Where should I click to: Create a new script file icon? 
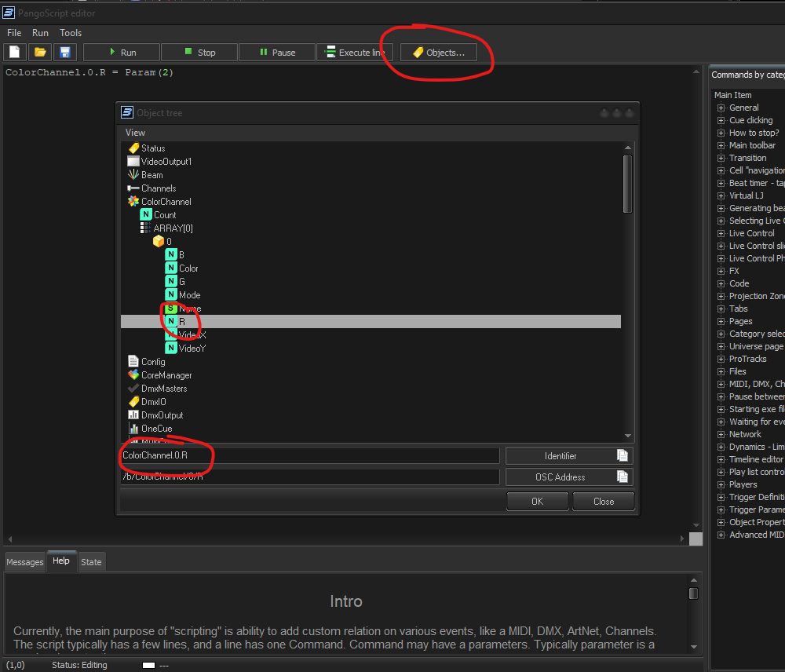tap(15, 52)
